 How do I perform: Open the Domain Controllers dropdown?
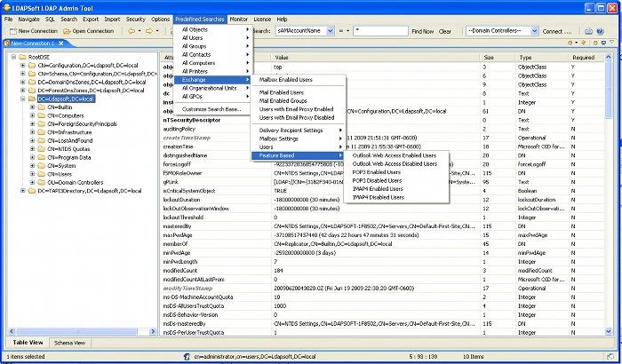534,31
